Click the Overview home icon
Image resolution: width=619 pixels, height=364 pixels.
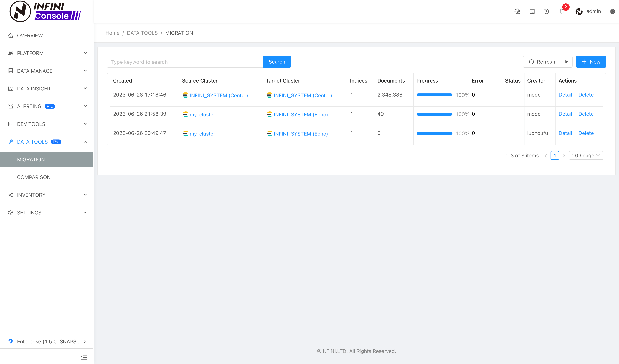click(11, 35)
